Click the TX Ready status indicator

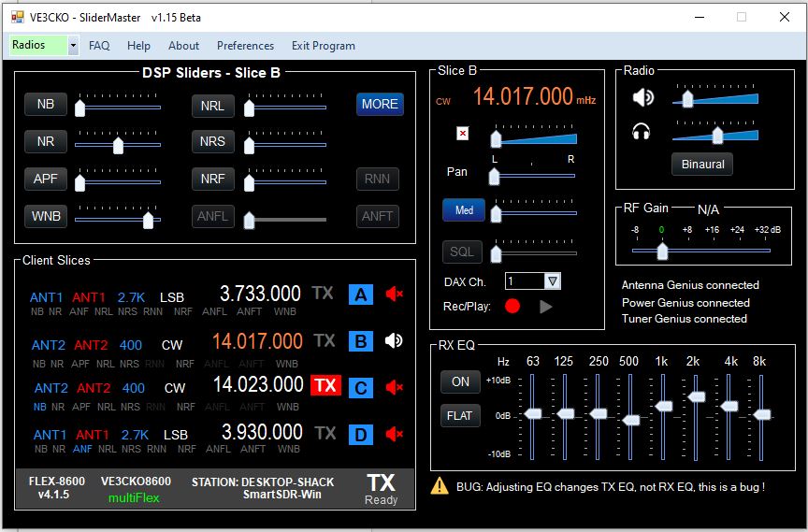coord(381,489)
